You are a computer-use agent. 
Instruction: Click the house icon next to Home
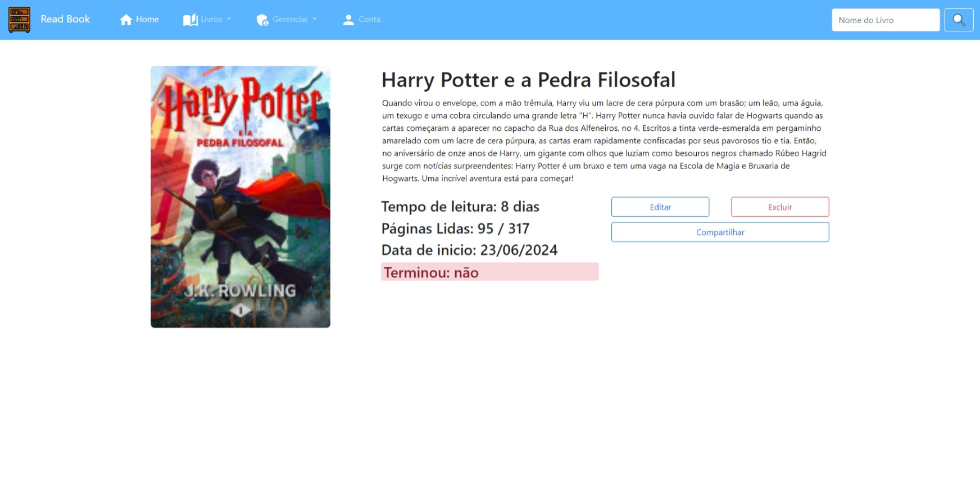(126, 20)
